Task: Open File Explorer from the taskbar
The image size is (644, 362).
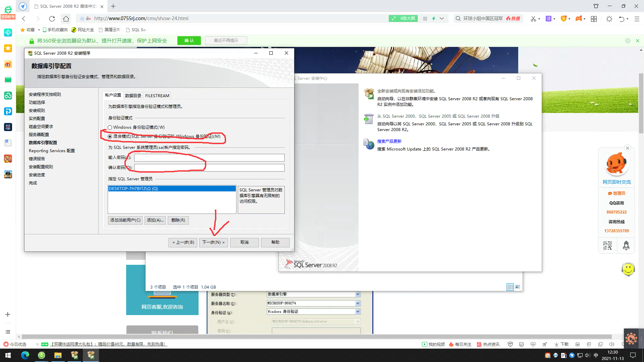Action: [58, 355]
